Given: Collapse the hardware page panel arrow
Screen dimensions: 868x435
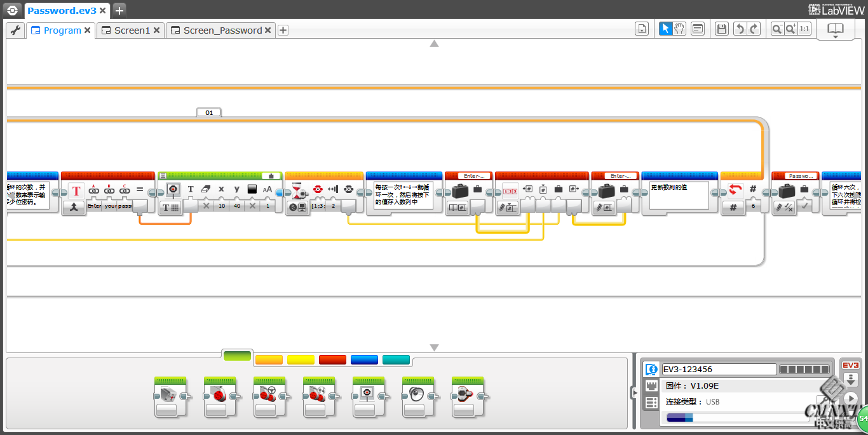Looking at the screenshot, I should click(634, 393).
